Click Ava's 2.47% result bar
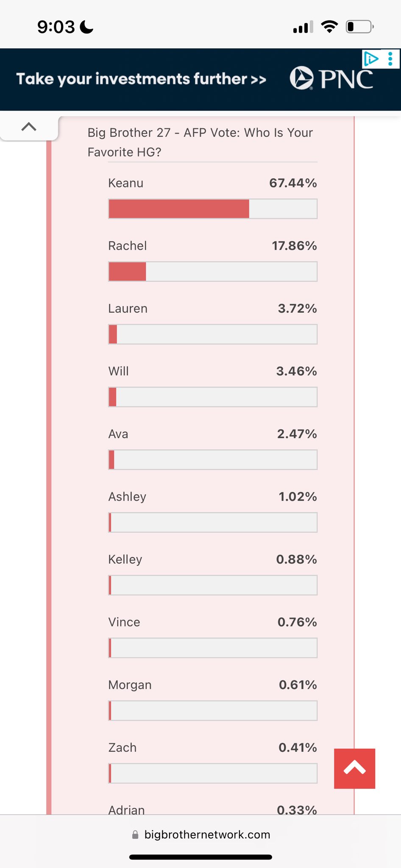This screenshot has width=401, height=868. 213,460
